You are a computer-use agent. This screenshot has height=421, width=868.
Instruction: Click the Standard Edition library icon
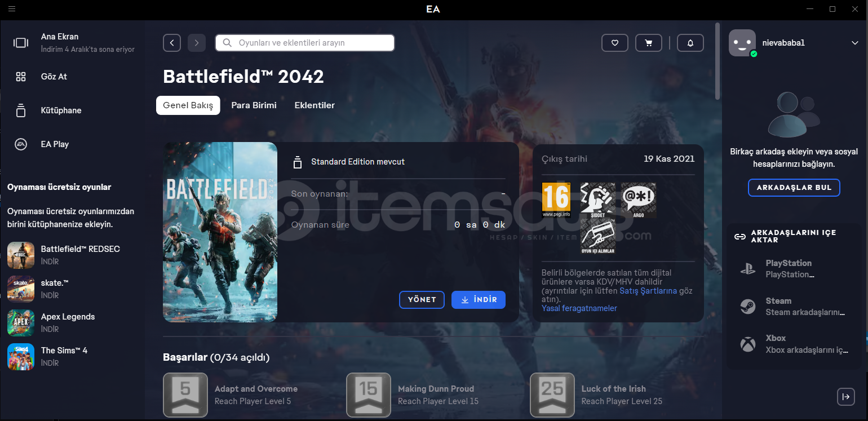point(298,162)
